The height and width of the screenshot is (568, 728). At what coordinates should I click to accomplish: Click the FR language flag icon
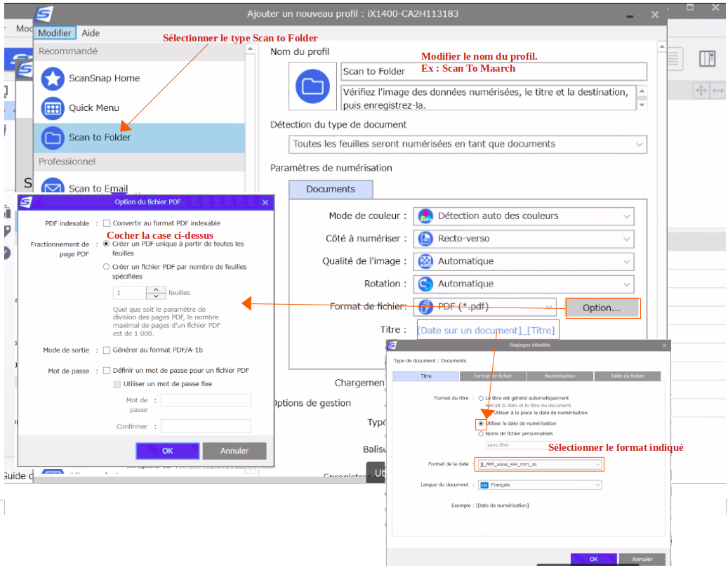point(484,485)
